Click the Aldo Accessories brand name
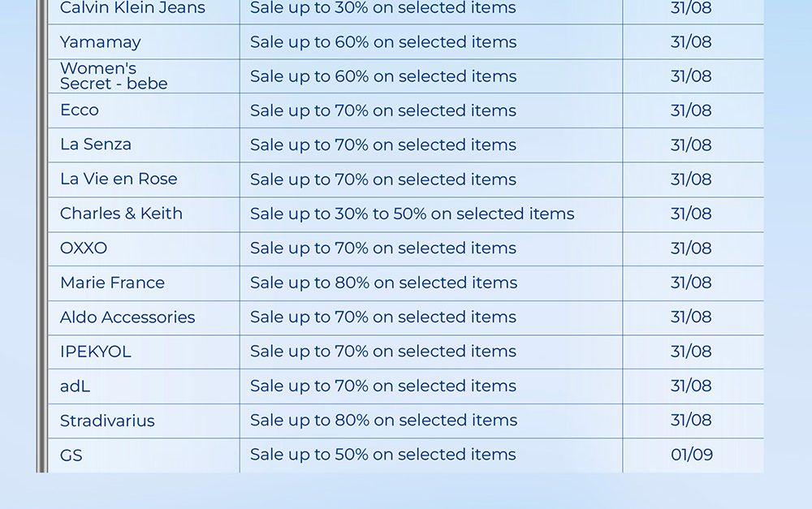Viewport: 812px width, 509px height. coord(127,317)
